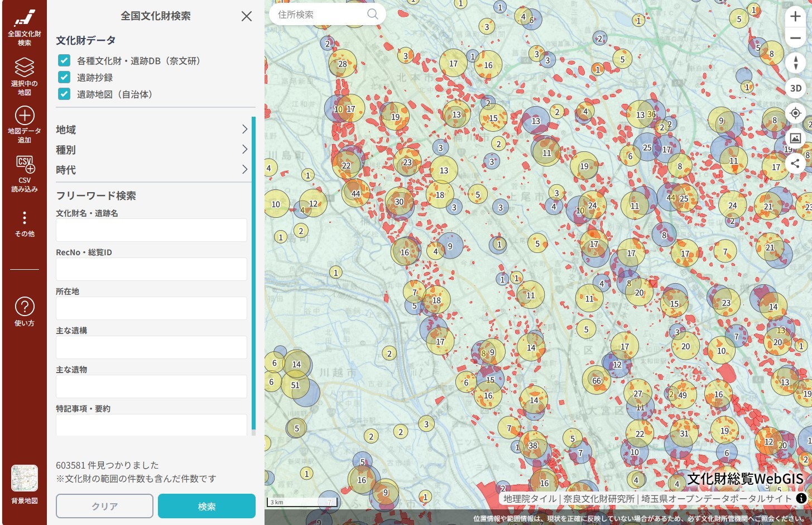
Task: Close the 全国文化財検索 panel
Action: pos(247,16)
